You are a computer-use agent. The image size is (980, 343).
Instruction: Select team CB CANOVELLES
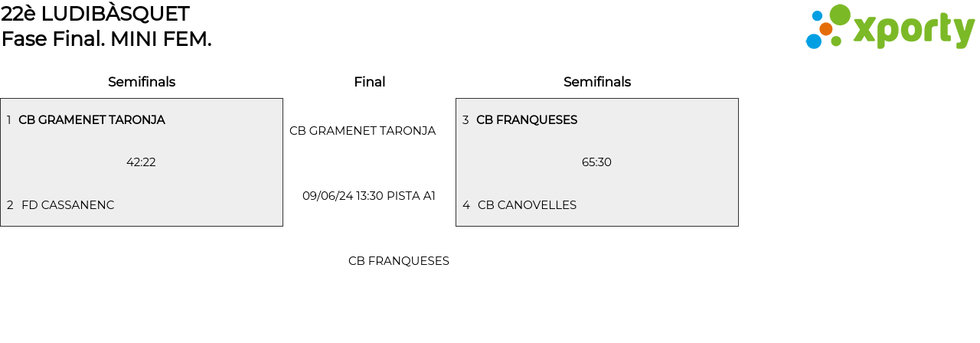(527, 205)
